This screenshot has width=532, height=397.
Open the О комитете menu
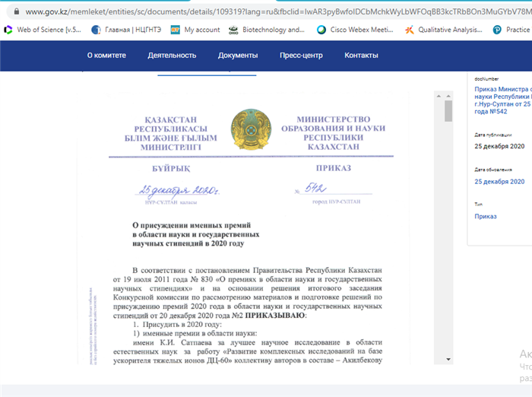pyautogui.click(x=106, y=56)
